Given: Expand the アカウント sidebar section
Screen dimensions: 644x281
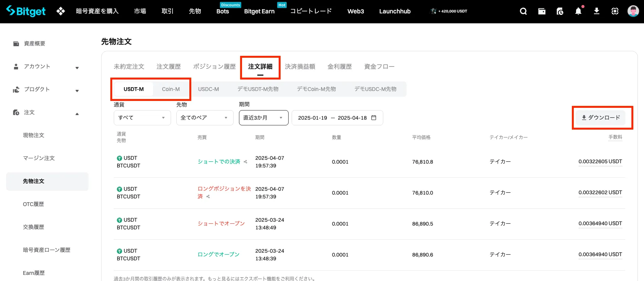Looking at the screenshot, I should point(46,67).
